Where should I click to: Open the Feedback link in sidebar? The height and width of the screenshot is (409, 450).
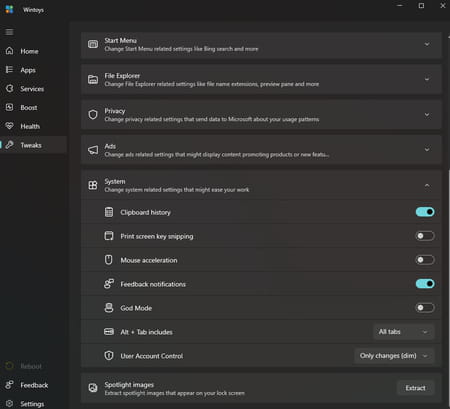pyautogui.click(x=33, y=385)
